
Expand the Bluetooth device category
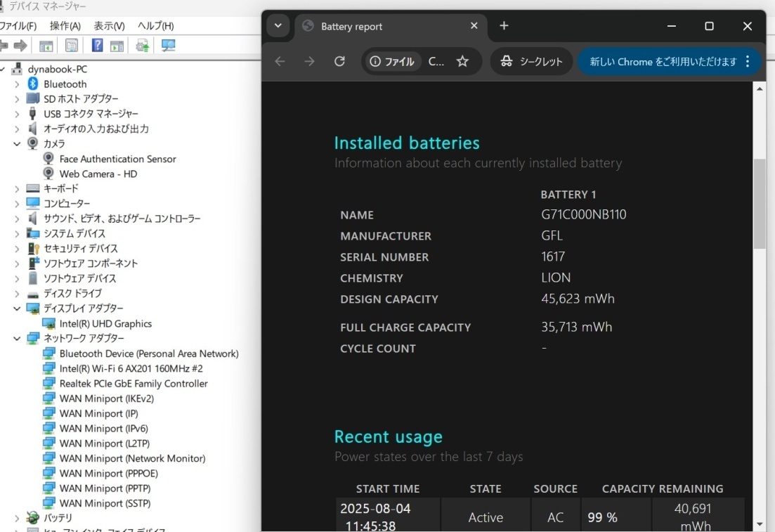pyautogui.click(x=17, y=84)
